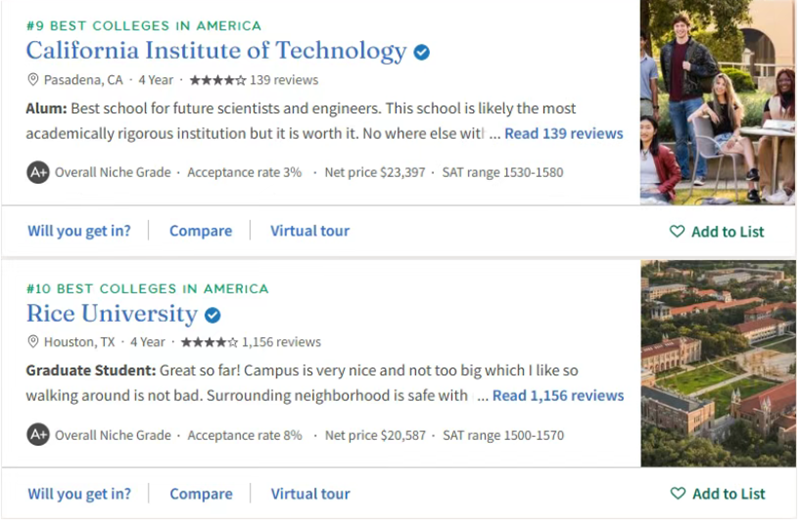Image resolution: width=800 pixels, height=523 pixels.
Task: Click the A+ grade badge for Rice University
Action: pyautogui.click(x=38, y=435)
